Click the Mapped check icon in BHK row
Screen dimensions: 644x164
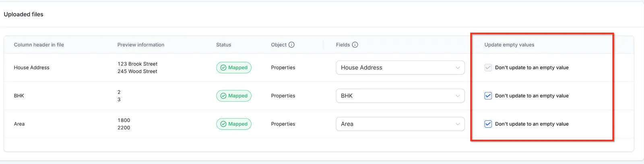point(223,96)
